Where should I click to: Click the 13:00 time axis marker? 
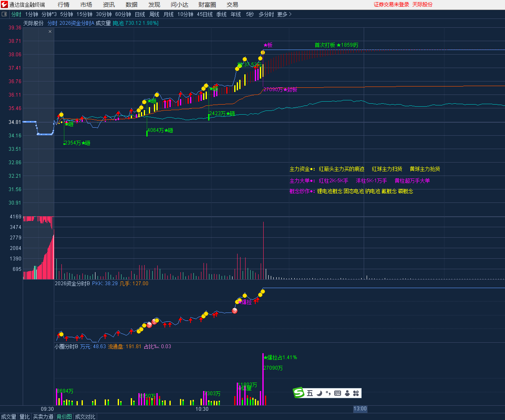coord(360,409)
